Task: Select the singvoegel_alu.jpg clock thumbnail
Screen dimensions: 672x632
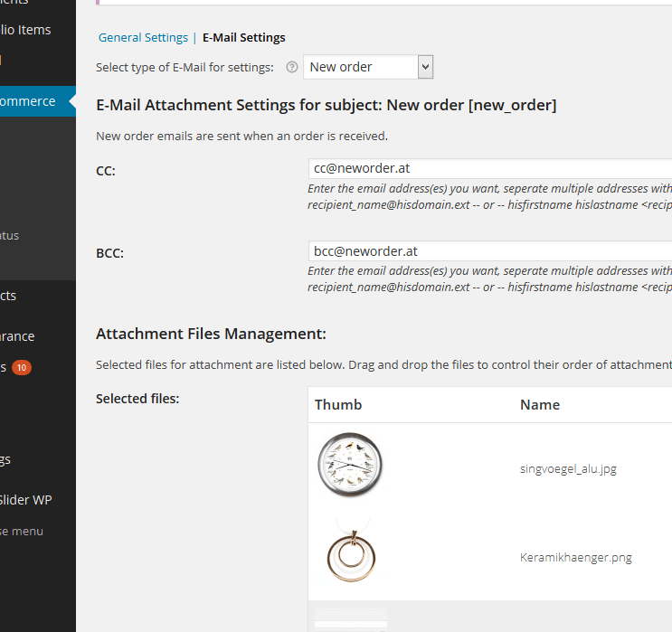Action: pos(350,465)
